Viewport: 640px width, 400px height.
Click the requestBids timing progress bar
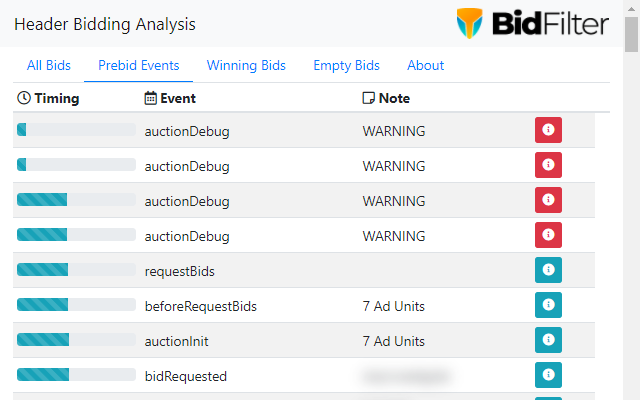(76, 270)
